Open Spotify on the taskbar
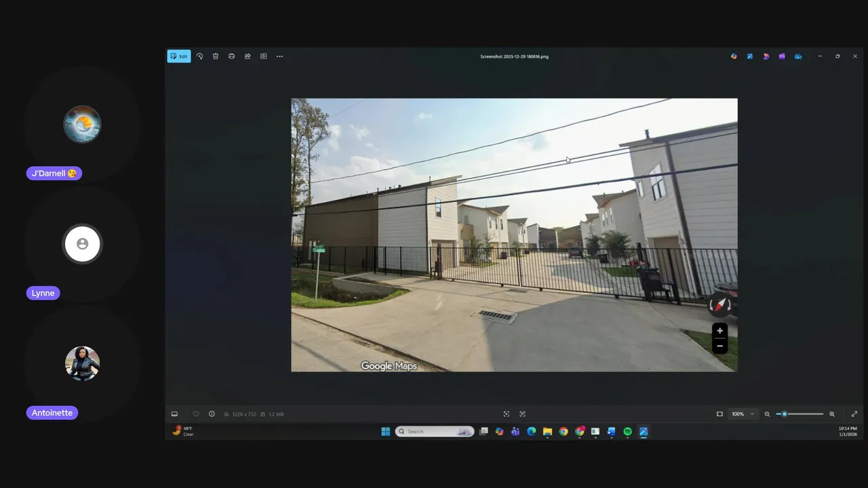Viewport: 868px width, 488px height. pos(627,432)
